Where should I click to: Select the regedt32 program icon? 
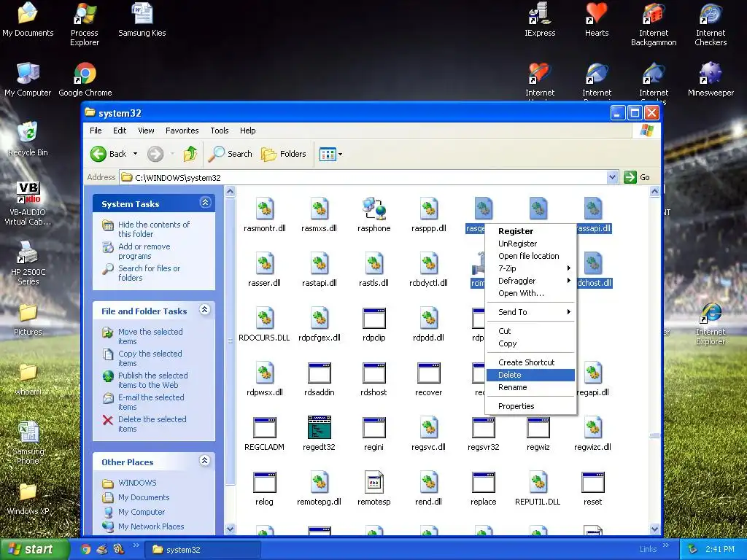tap(320, 427)
